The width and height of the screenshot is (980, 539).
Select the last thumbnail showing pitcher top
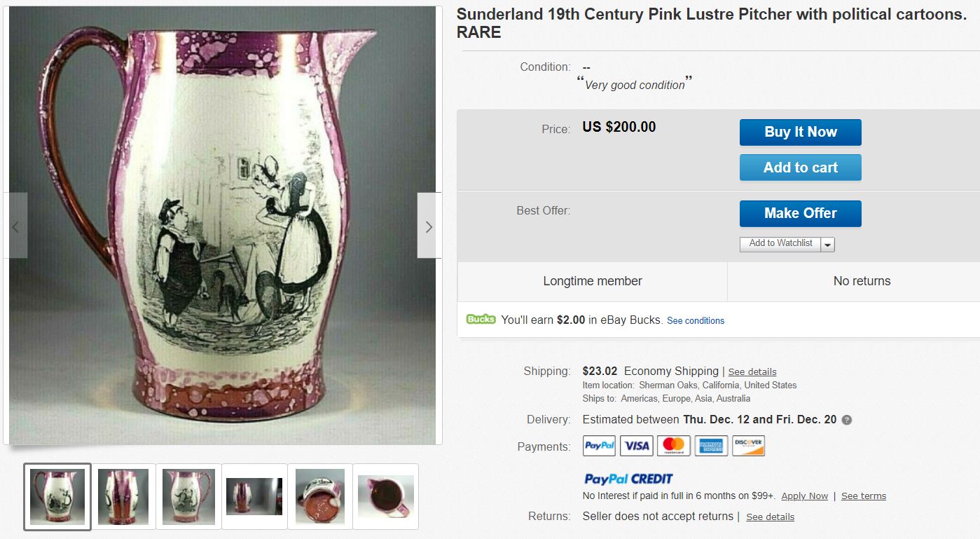click(386, 496)
